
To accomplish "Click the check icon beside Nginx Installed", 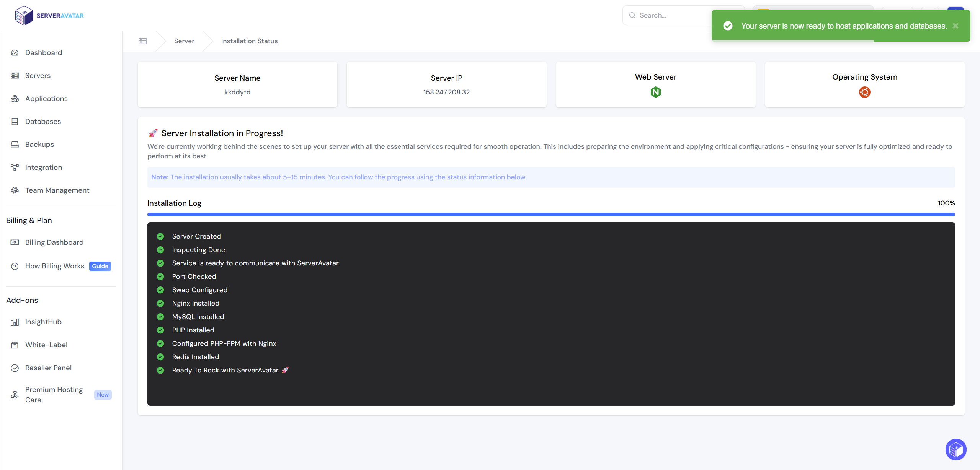I will [x=160, y=303].
